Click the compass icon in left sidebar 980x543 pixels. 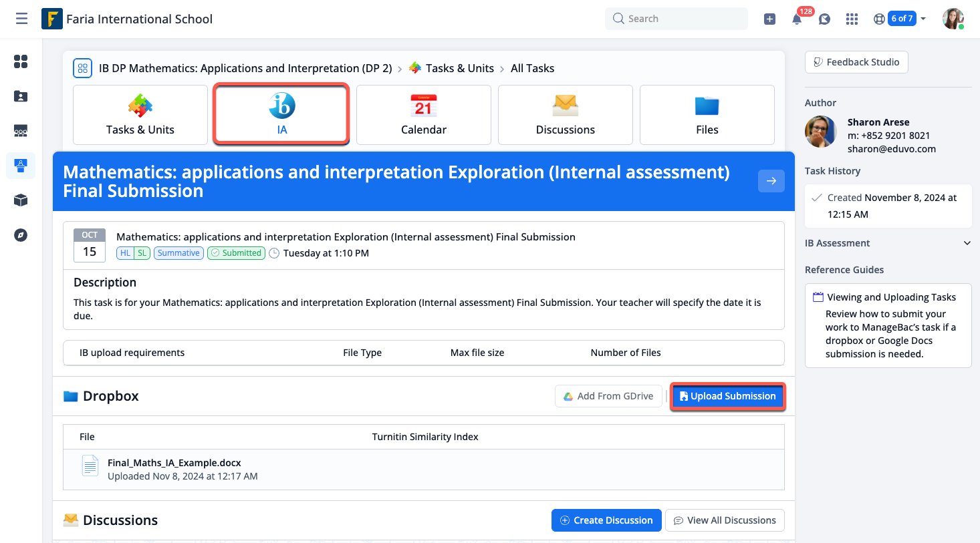point(21,235)
